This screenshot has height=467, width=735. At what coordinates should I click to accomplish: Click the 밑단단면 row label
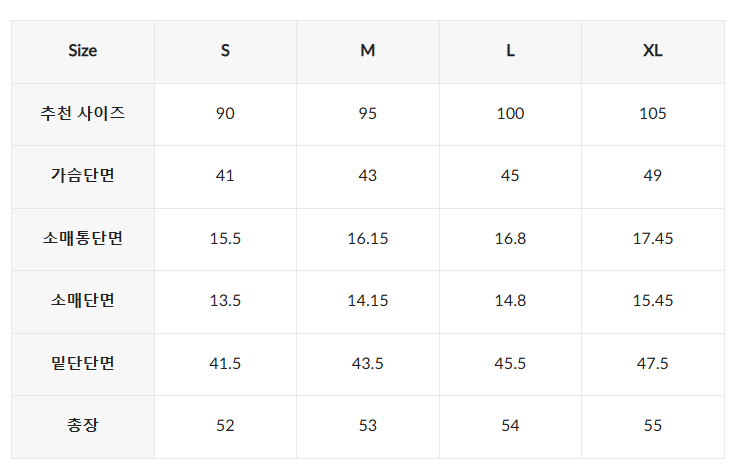tap(83, 364)
